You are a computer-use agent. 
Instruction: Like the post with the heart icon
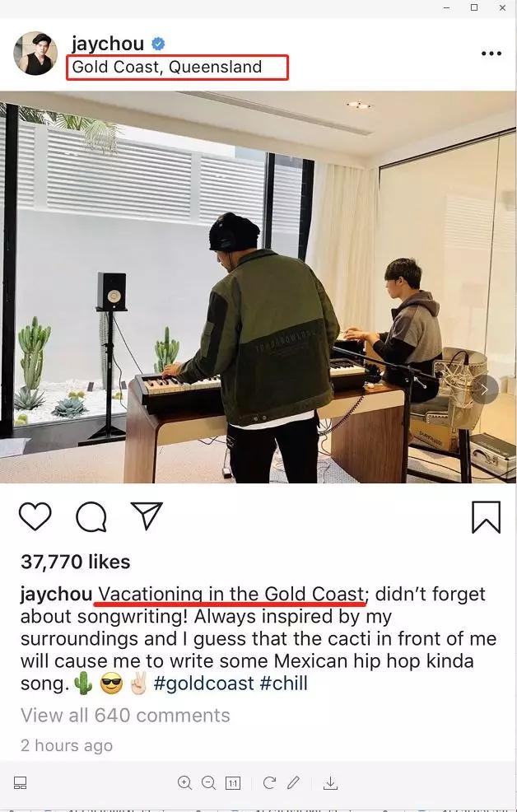point(35,516)
